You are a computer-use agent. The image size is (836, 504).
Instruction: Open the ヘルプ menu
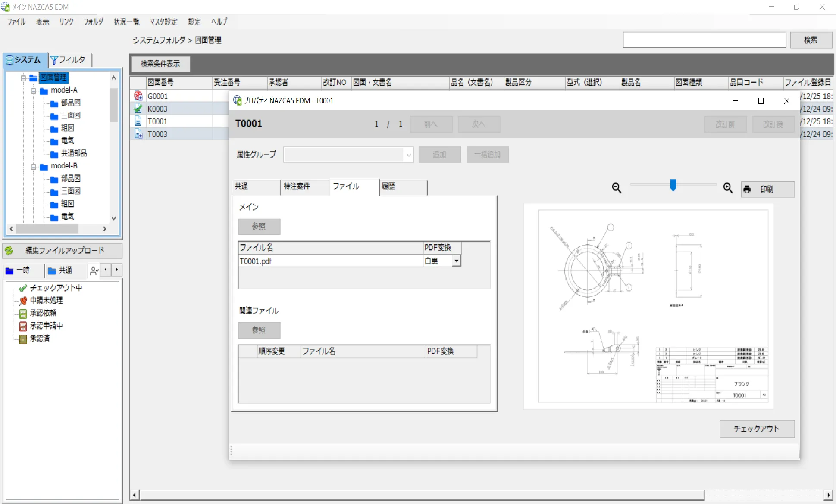(219, 22)
